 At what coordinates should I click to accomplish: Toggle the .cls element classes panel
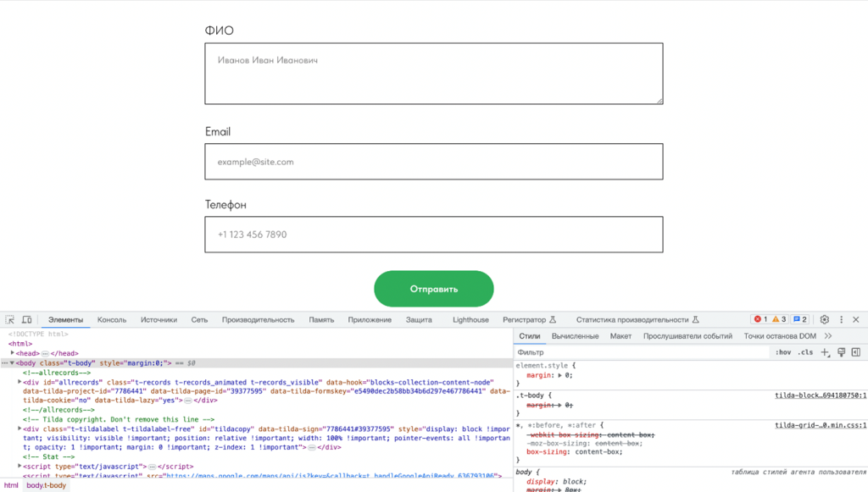tap(805, 352)
